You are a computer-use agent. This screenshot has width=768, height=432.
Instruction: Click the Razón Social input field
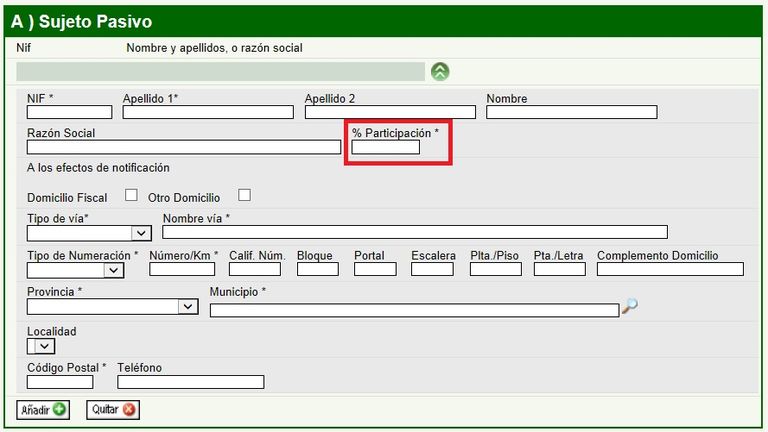coord(184,147)
